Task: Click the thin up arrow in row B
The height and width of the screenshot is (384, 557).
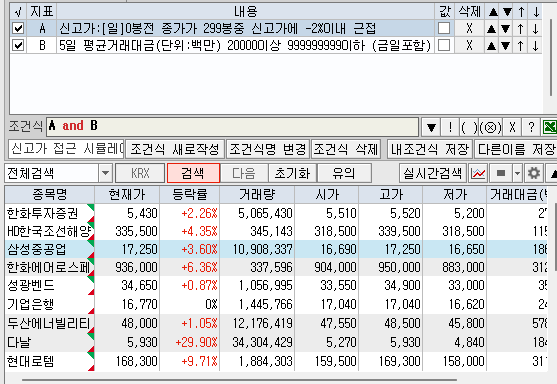Action: tap(520, 45)
